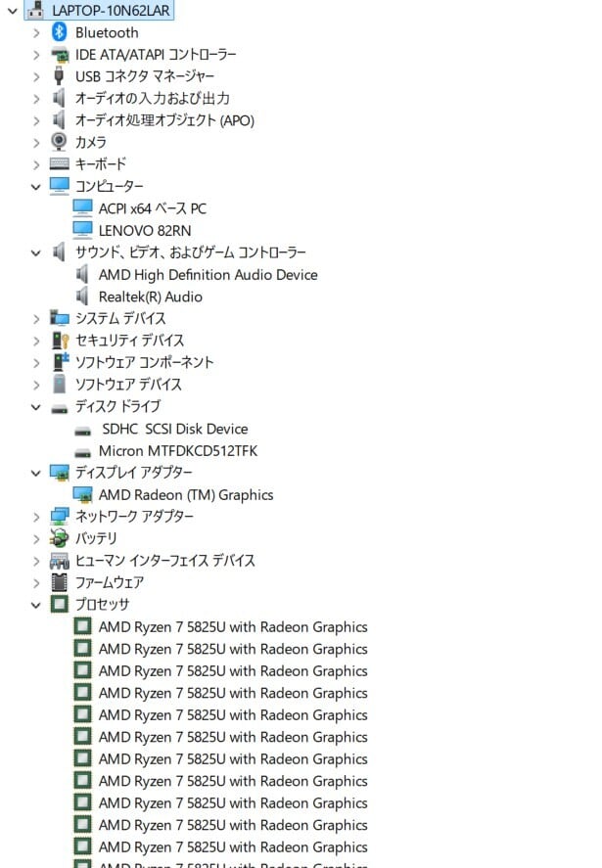
Task: Expand USB コネクタ マネージャー node
Action: [x=36, y=77]
